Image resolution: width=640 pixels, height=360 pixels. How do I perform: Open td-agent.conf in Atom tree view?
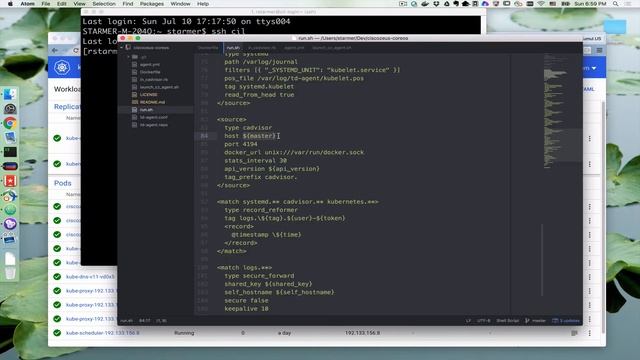(153, 117)
